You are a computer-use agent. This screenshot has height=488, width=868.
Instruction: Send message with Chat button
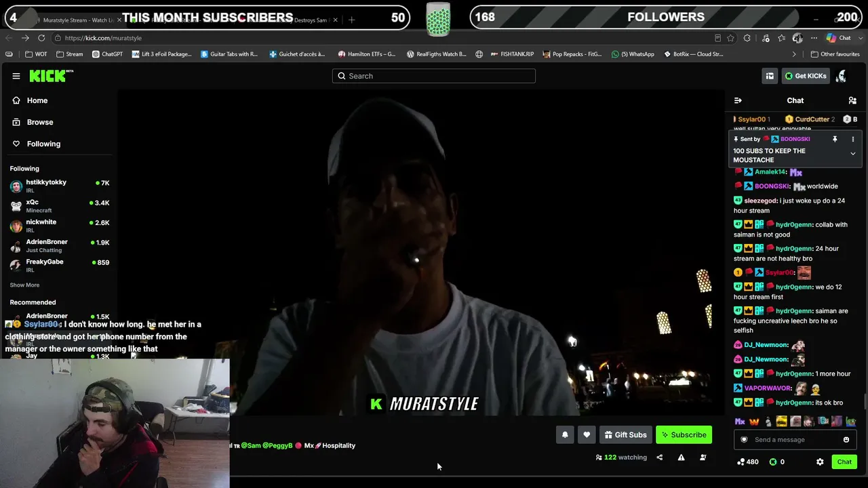click(844, 462)
